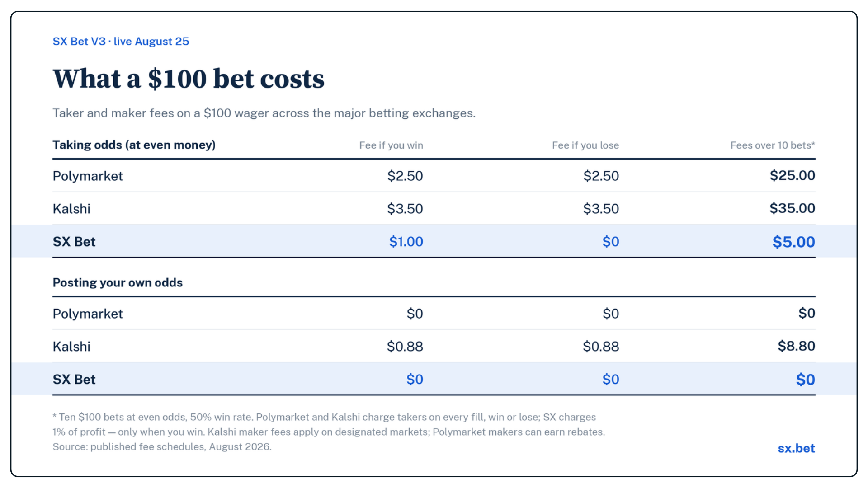Select the 'Posting your own odds' section header
The height and width of the screenshot is (488, 868).
click(x=118, y=283)
